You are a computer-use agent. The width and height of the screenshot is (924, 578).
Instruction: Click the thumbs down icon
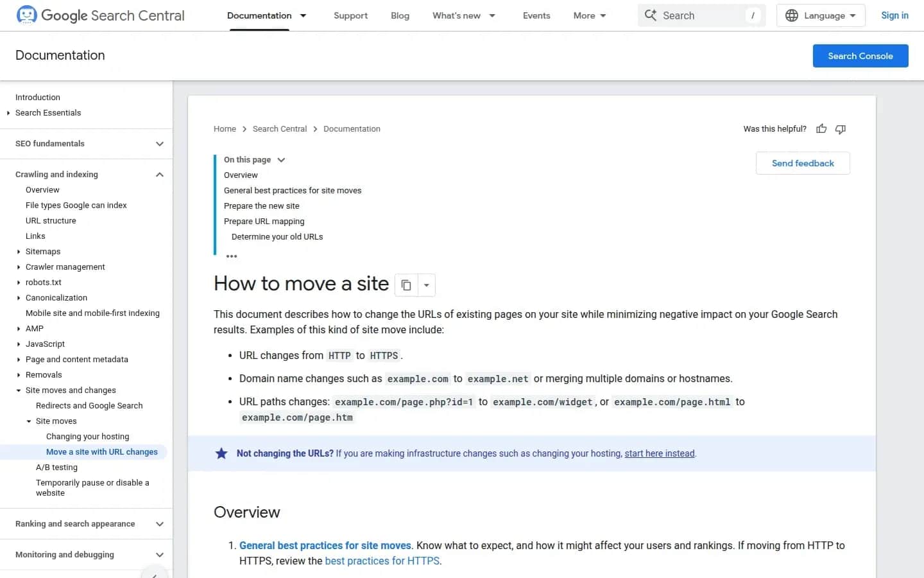click(841, 129)
